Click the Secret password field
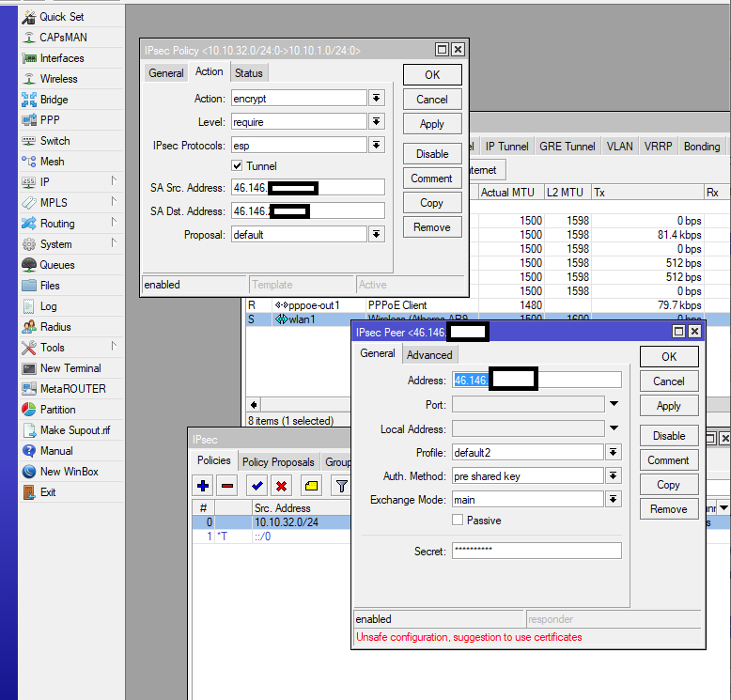 pyautogui.click(x=536, y=551)
